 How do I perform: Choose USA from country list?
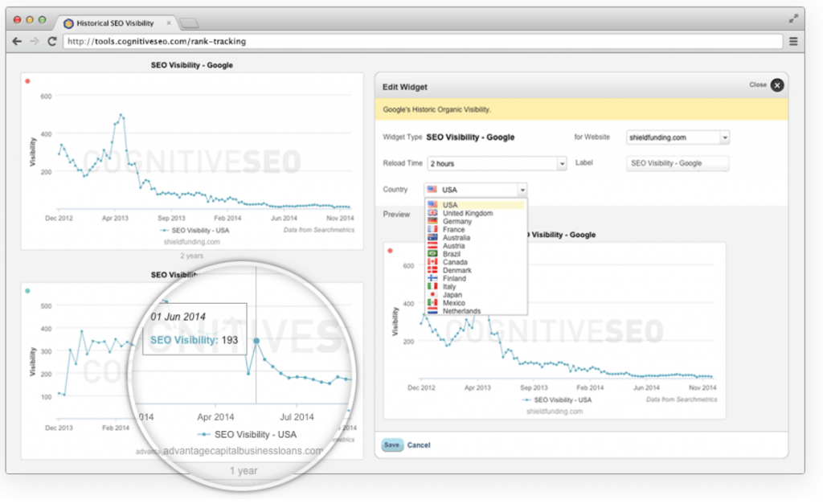pos(476,205)
